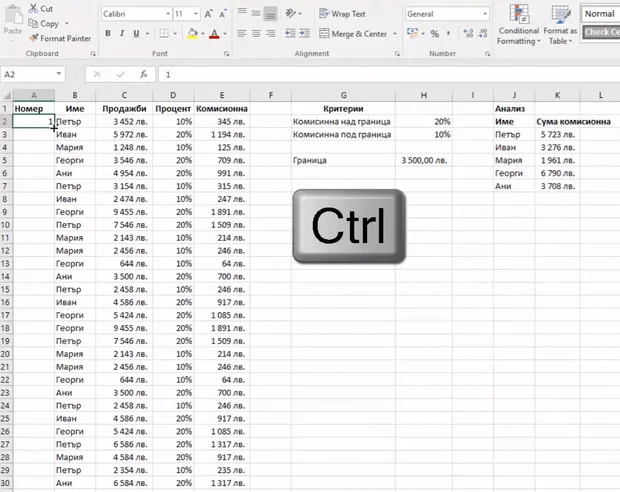This screenshot has height=492, width=620.
Task: Open Alignment dialog launcher
Action: click(397, 53)
